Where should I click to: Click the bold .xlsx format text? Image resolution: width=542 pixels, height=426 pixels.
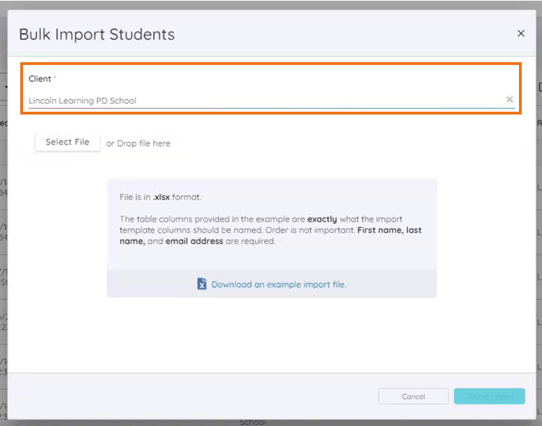(x=161, y=197)
